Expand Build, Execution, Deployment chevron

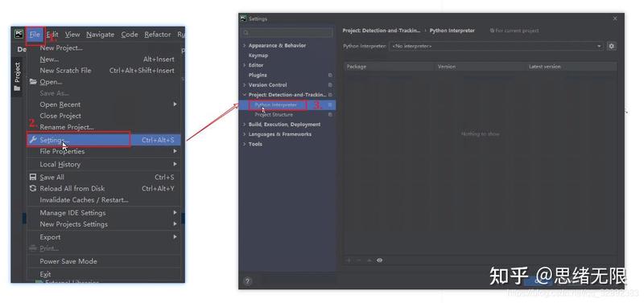245,125
